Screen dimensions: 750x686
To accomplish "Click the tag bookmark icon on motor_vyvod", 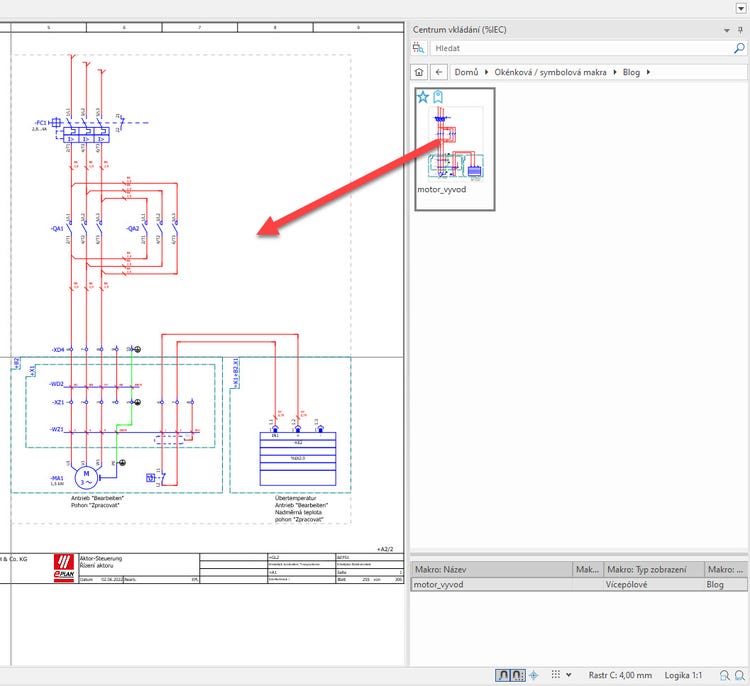I will [x=437, y=97].
